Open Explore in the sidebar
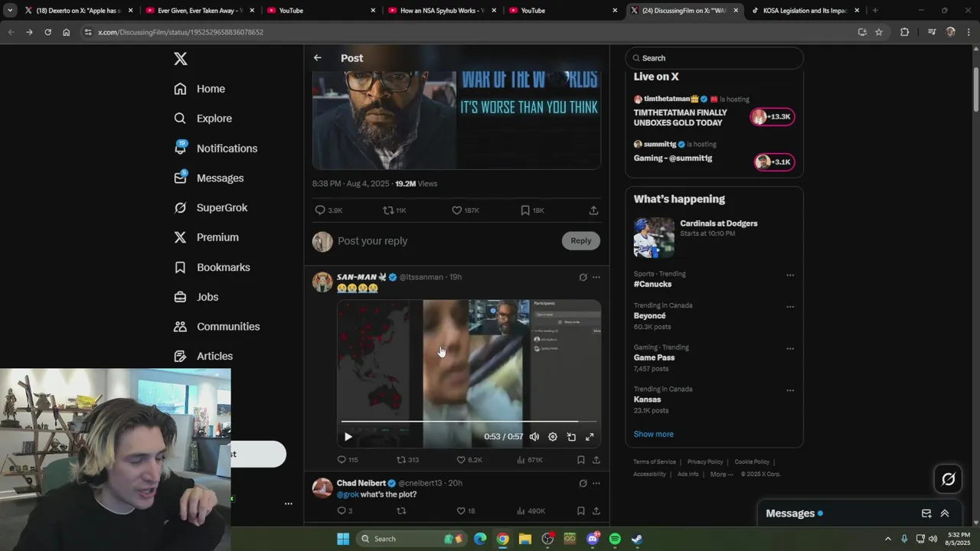Screen dimensions: 980x551 pos(203,119)
